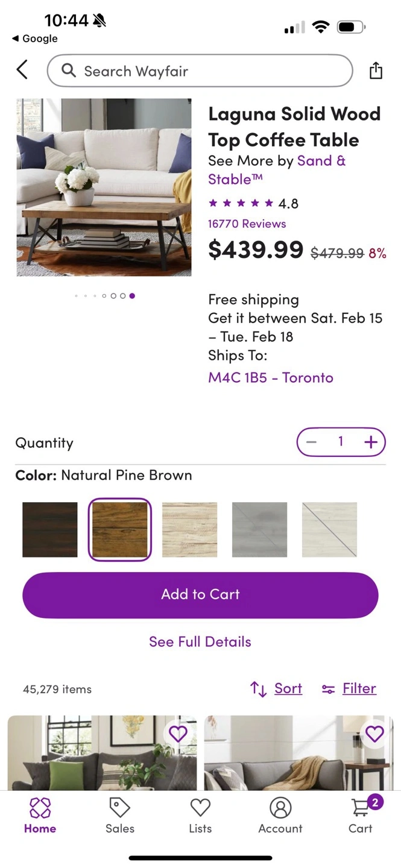Open See Full Details link
This screenshot has height=868, width=401.
(200, 641)
